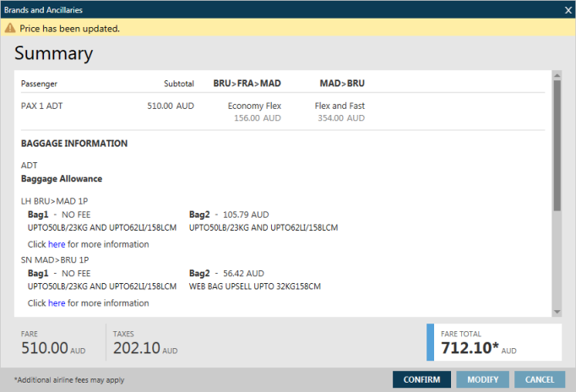The height and width of the screenshot is (392, 576).
Task: Select the BRU>FRA>MAD column header
Action: (247, 84)
